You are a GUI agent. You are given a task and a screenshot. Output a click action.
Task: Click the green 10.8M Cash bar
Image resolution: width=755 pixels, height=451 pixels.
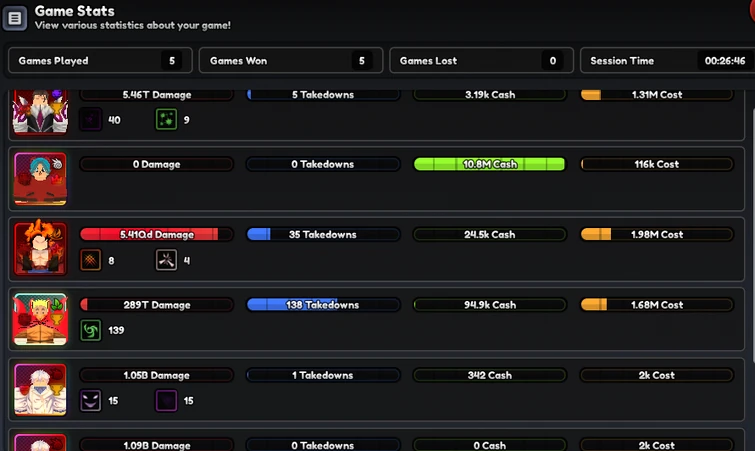tap(490, 164)
